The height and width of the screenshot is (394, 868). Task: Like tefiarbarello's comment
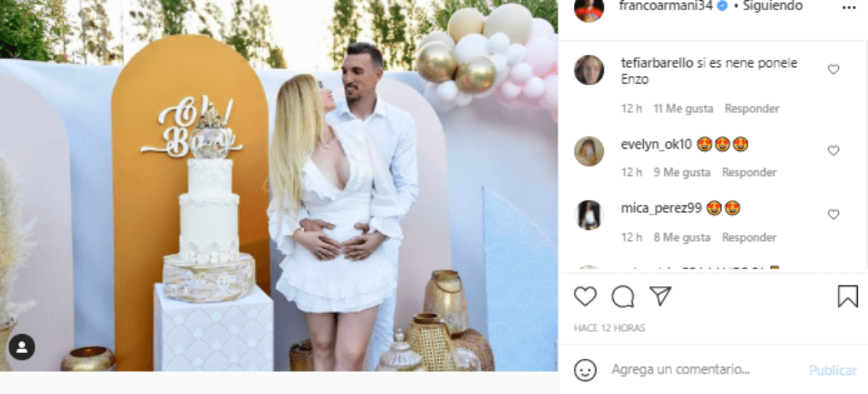click(x=833, y=69)
